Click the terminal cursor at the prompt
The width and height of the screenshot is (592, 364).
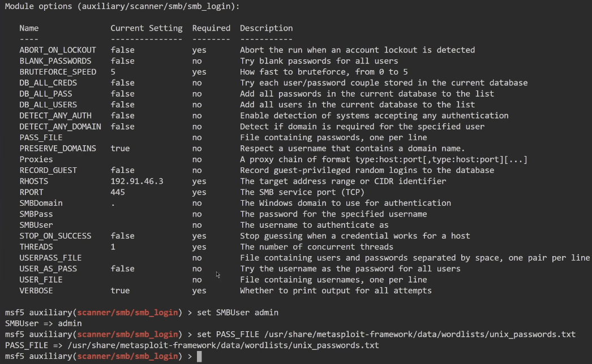click(199, 356)
